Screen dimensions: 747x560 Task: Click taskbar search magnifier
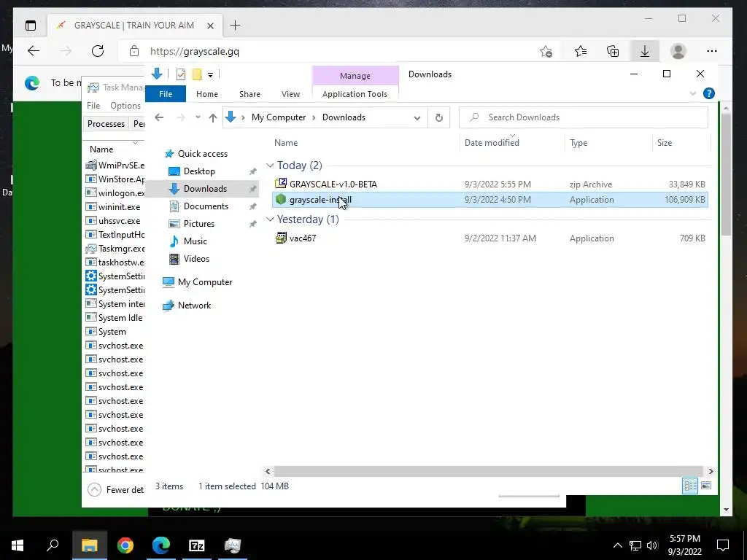53,545
